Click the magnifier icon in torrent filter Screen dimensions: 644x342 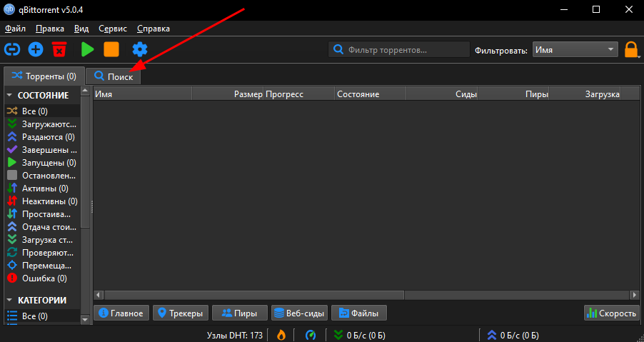[x=338, y=50]
